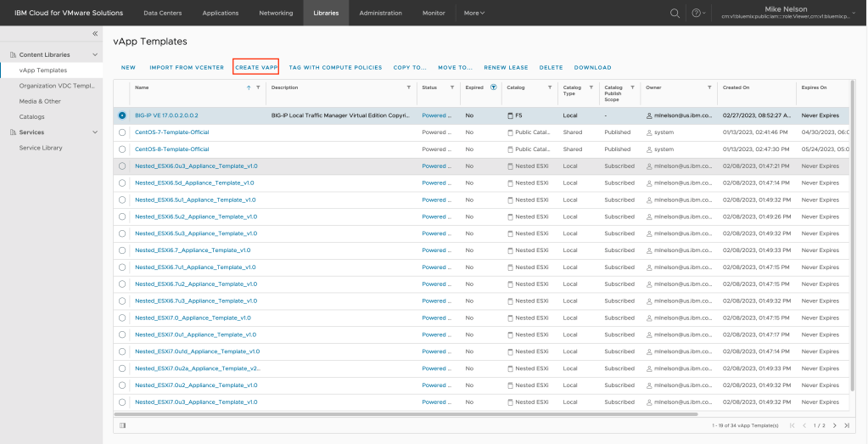Image resolution: width=868 pixels, height=444 pixels.
Task: Open the CentOS-8-Template-Official template link
Action: pyautogui.click(x=171, y=149)
